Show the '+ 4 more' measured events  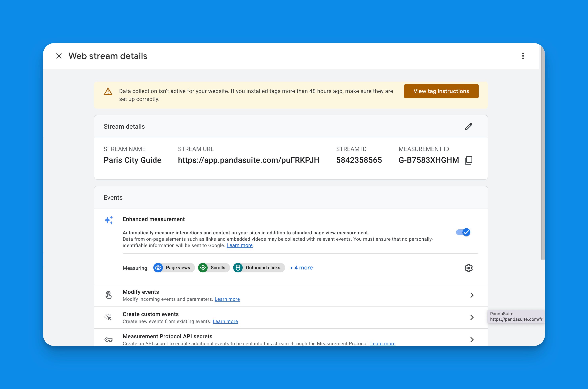(301, 268)
